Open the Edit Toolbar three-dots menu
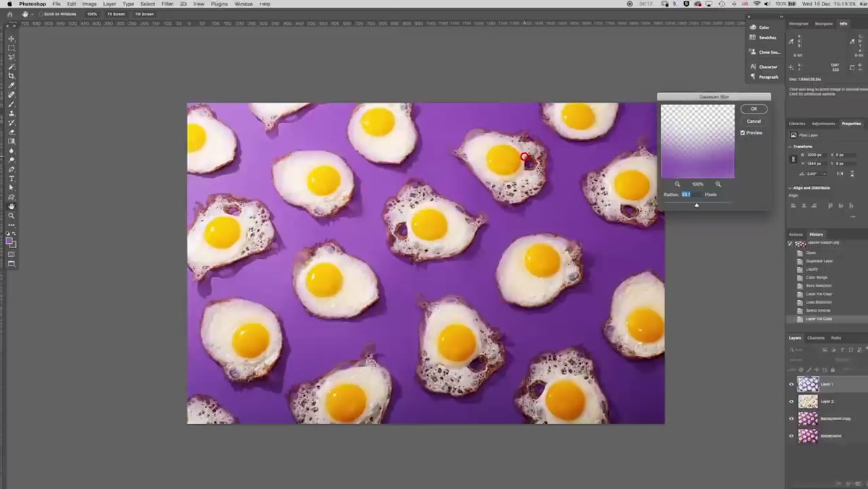This screenshot has height=489, width=868. click(11, 225)
